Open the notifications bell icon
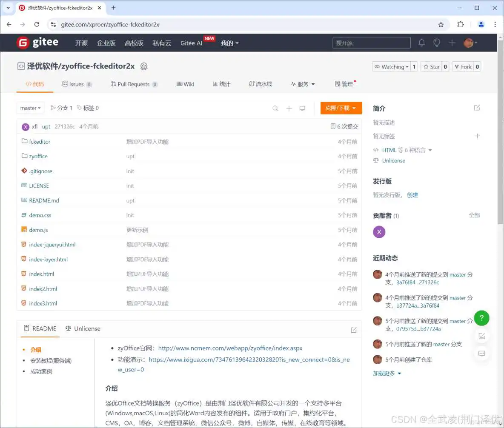504x428 pixels. click(x=421, y=43)
